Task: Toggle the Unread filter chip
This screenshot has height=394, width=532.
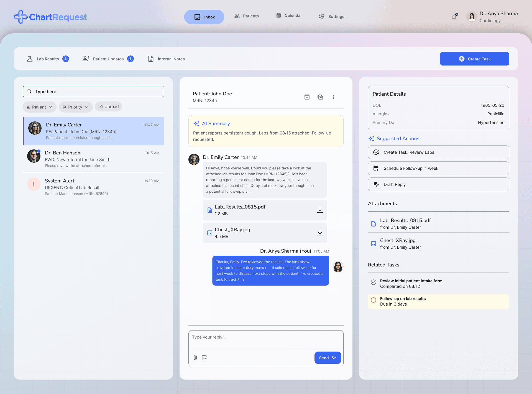Action: point(109,107)
